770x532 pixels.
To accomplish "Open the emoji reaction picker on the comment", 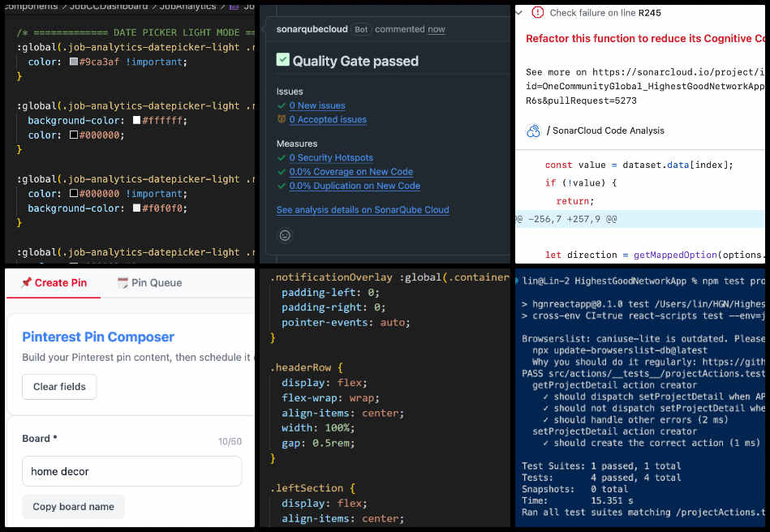I will coord(285,235).
